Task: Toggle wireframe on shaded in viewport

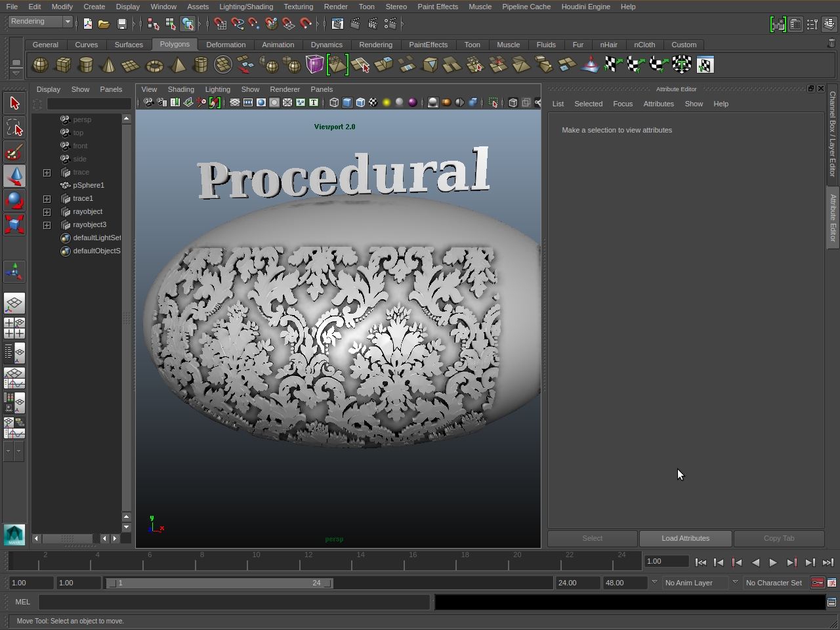Action: pos(360,102)
